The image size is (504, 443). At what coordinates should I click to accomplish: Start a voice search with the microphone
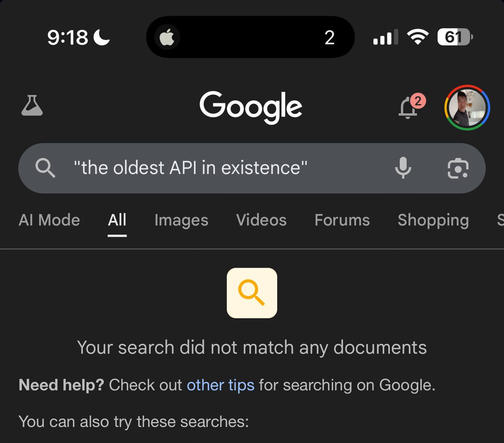403,168
